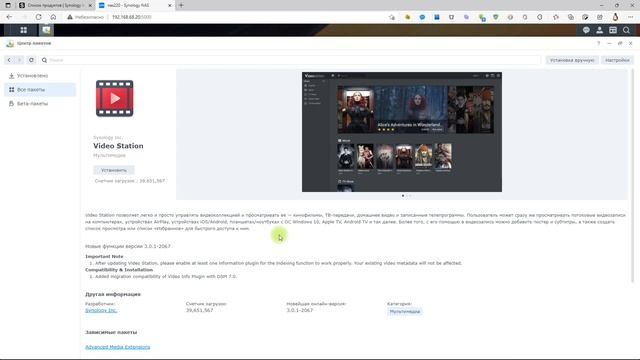Go back in Package Center navigation
The image size is (640, 360).
click(x=9, y=60)
